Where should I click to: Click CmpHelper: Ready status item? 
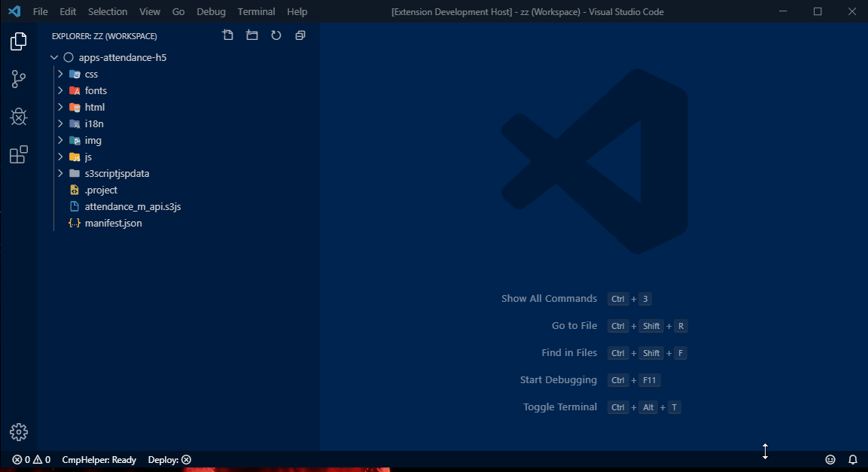coord(99,460)
